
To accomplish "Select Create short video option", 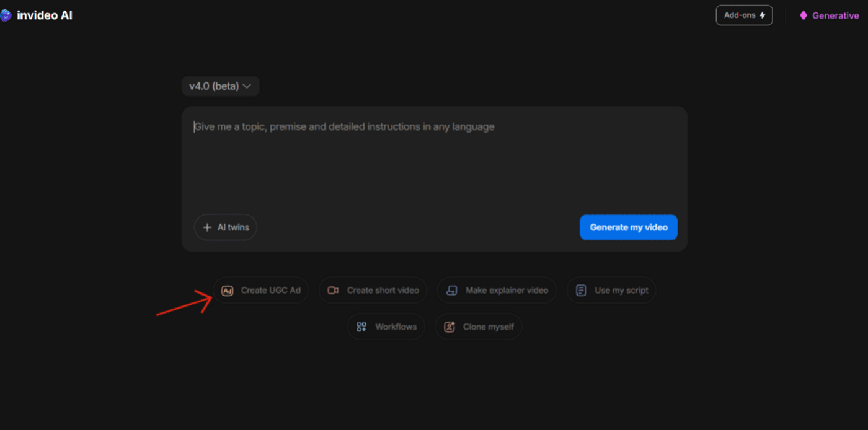I will [373, 290].
